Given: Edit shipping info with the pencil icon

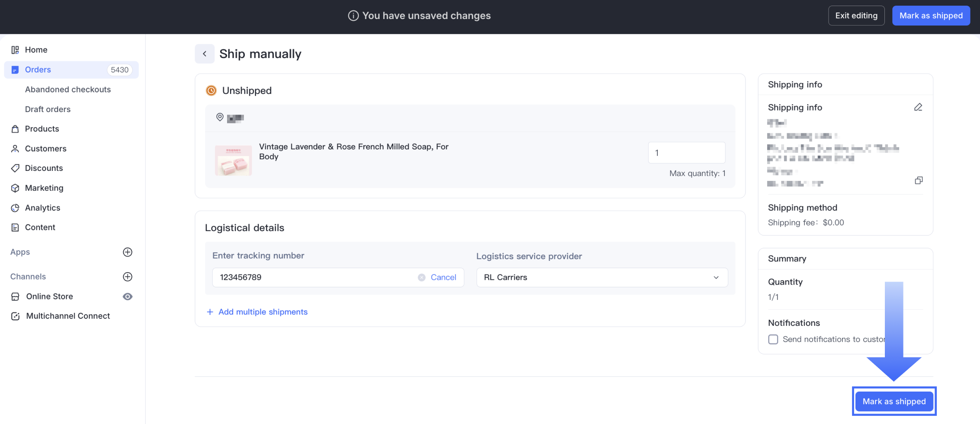Looking at the screenshot, I should tap(918, 107).
